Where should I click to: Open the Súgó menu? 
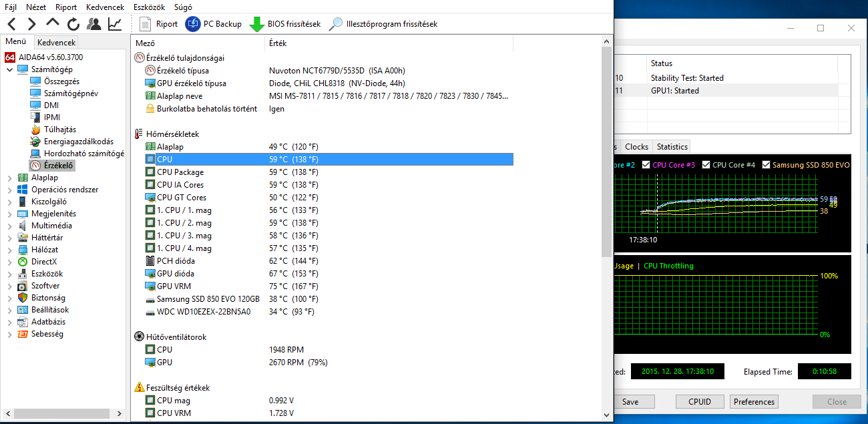[x=183, y=7]
